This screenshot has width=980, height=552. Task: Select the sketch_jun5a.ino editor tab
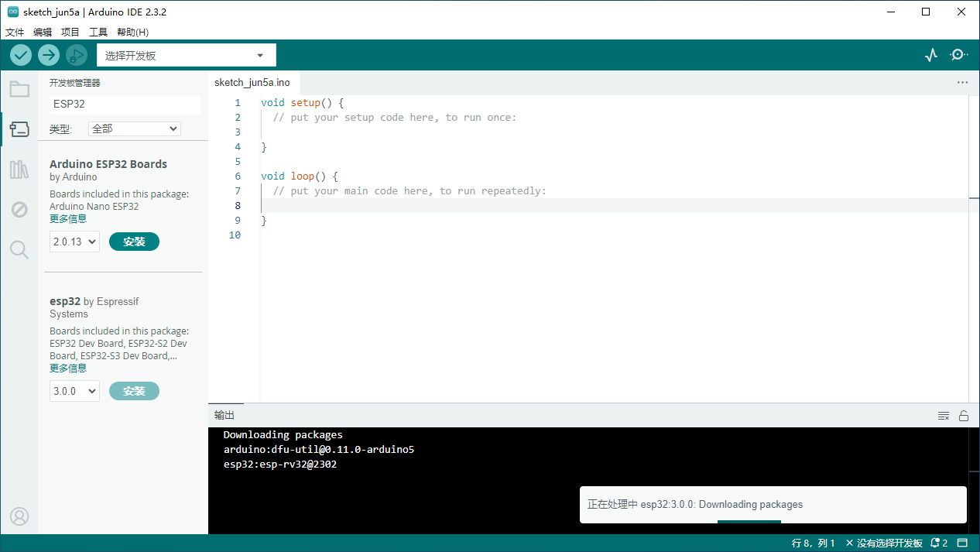pyautogui.click(x=252, y=82)
